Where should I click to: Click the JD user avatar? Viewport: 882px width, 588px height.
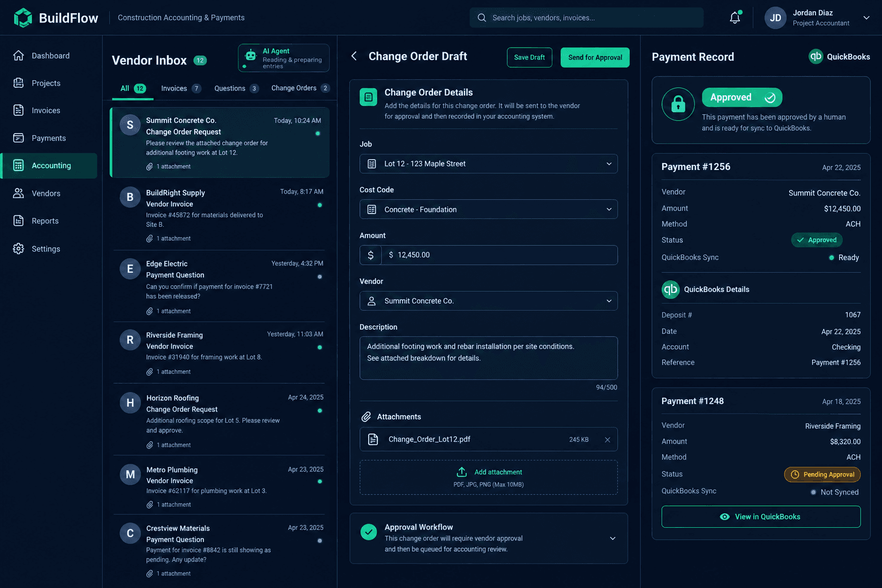(775, 18)
